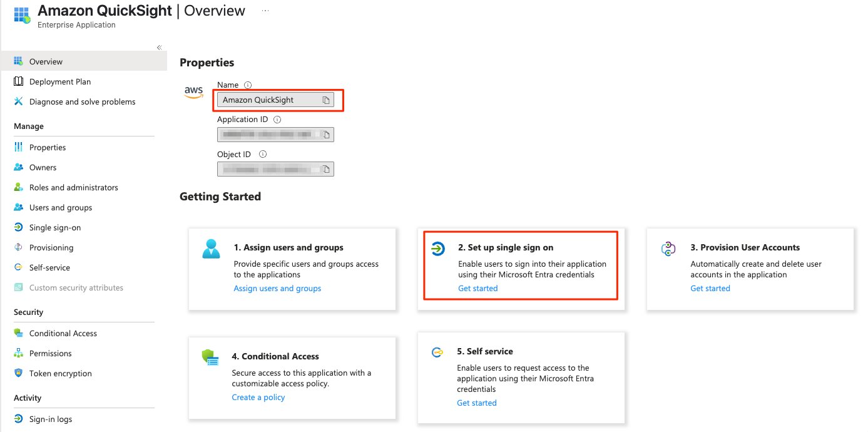Show info tooltip for Name
The image size is (868, 432).
point(248,85)
